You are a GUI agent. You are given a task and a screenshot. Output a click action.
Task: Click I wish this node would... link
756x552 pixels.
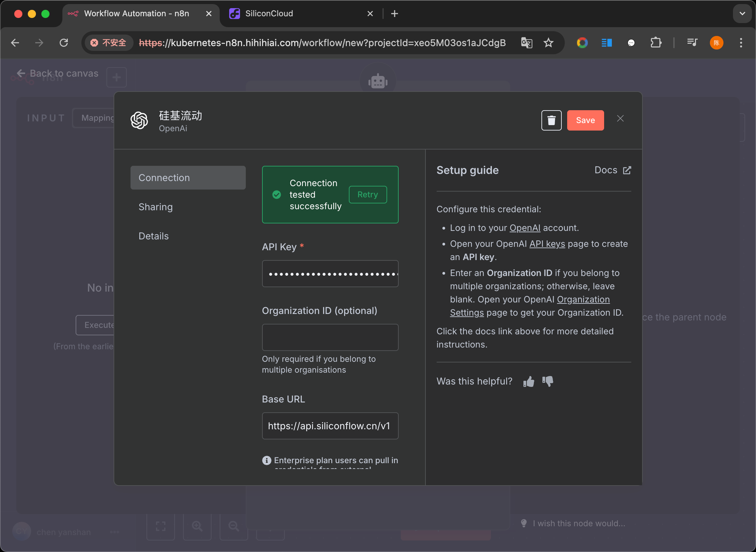coord(573,523)
